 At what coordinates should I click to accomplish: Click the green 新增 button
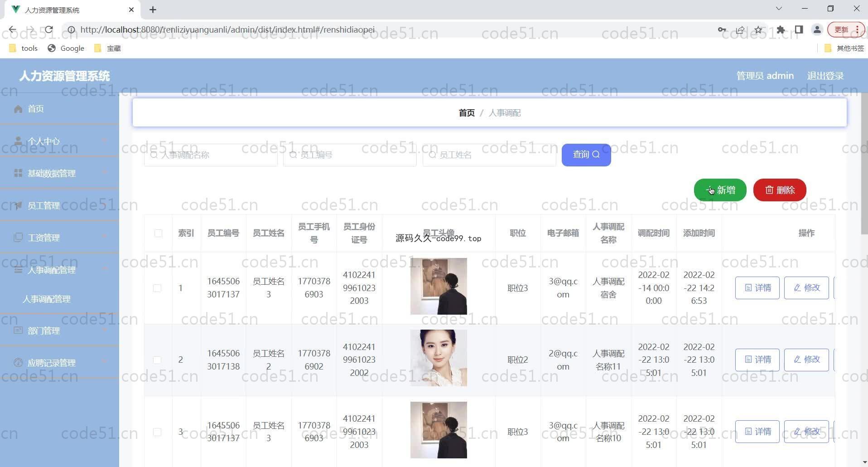coord(720,190)
